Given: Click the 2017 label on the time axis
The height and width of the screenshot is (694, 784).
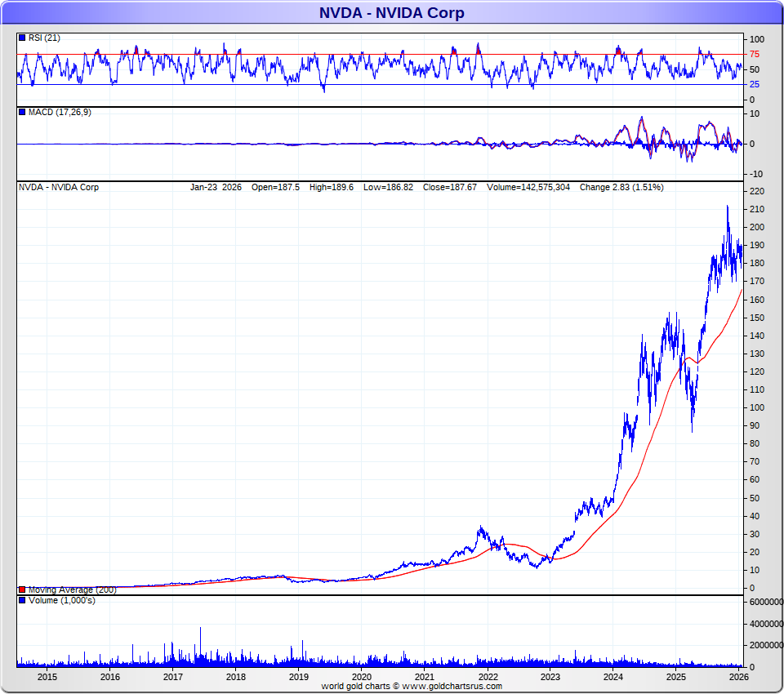Looking at the screenshot, I should (173, 677).
